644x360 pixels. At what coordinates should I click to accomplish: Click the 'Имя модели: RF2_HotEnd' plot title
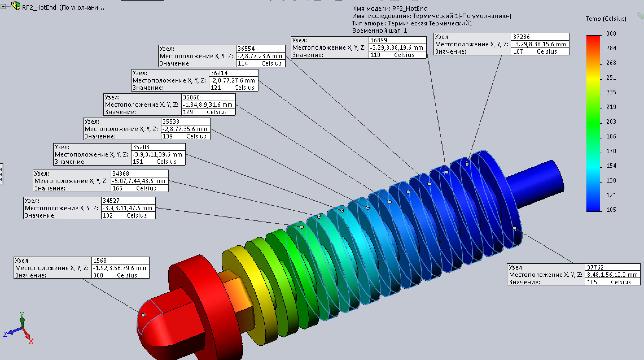[x=389, y=9]
